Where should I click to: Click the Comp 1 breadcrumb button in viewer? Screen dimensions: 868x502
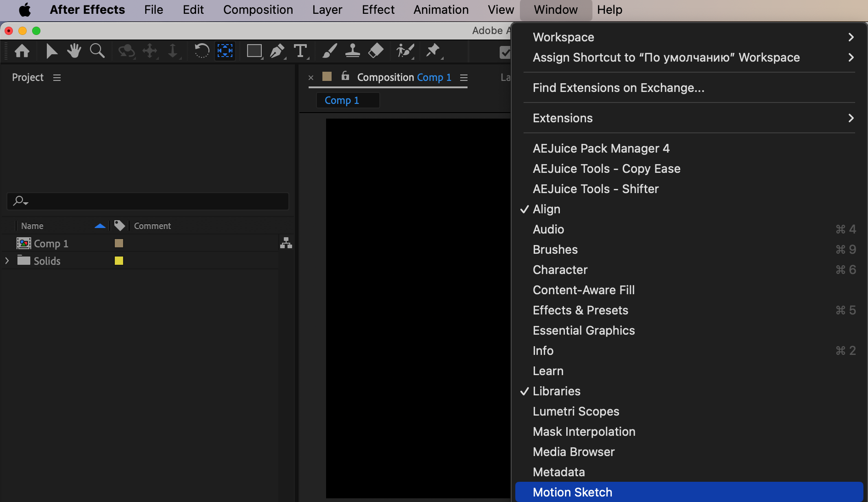348,100
